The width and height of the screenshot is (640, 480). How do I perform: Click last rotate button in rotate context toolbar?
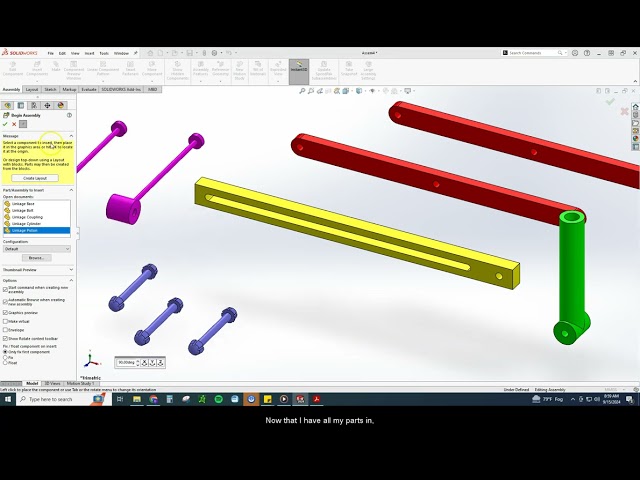160,362
